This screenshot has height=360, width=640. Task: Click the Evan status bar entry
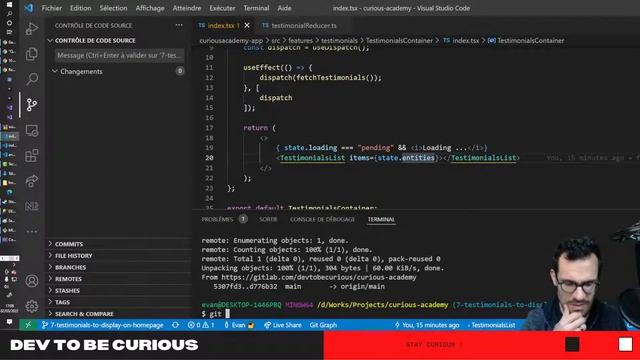[x=239, y=325]
